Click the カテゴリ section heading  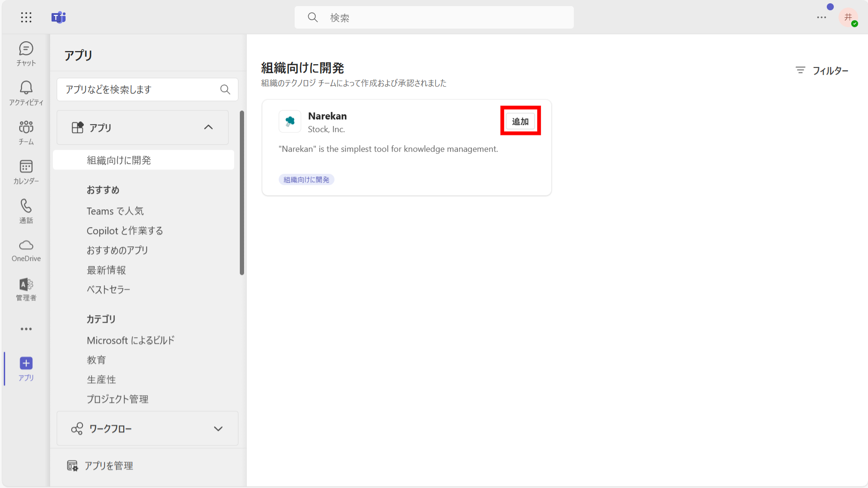(101, 319)
